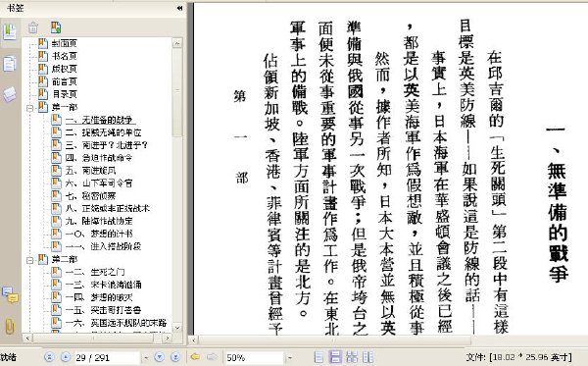Select bookmark 一三、宋卡浪涛汹涌

coord(103,285)
